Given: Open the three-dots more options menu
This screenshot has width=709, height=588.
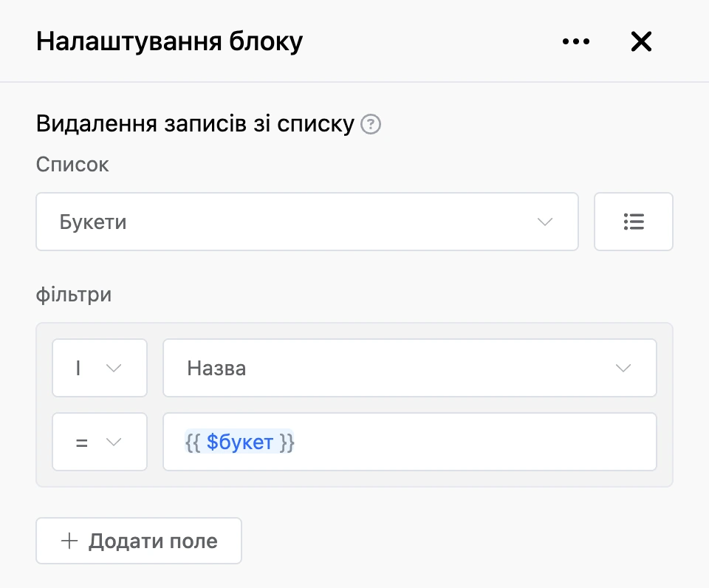Looking at the screenshot, I should tap(575, 41).
